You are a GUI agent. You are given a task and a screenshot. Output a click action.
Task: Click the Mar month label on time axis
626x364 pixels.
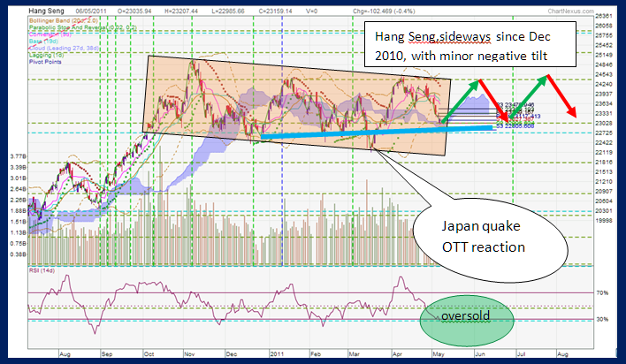[355, 354]
